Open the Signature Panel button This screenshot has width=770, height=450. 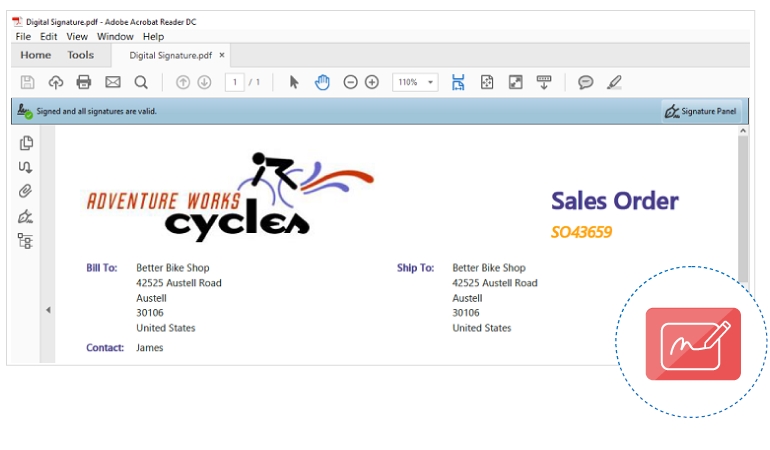[701, 111]
